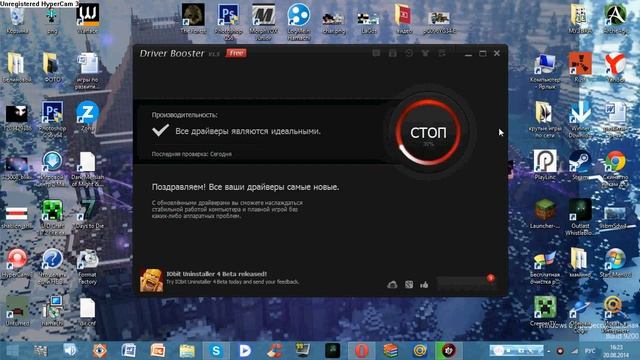This screenshot has width=640, height=360.
Task: Select the PlayLinc desktop shortcut
Action: tap(545, 164)
